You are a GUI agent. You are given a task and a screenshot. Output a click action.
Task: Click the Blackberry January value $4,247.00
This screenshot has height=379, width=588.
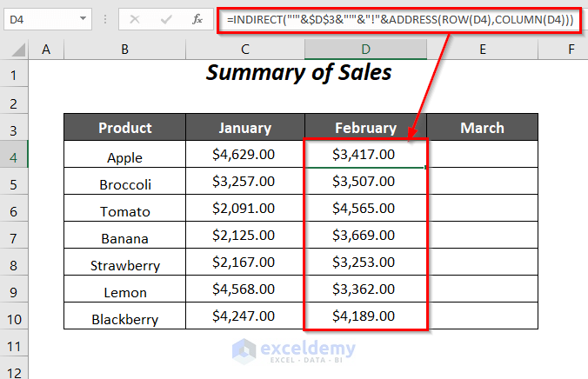[245, 316]
